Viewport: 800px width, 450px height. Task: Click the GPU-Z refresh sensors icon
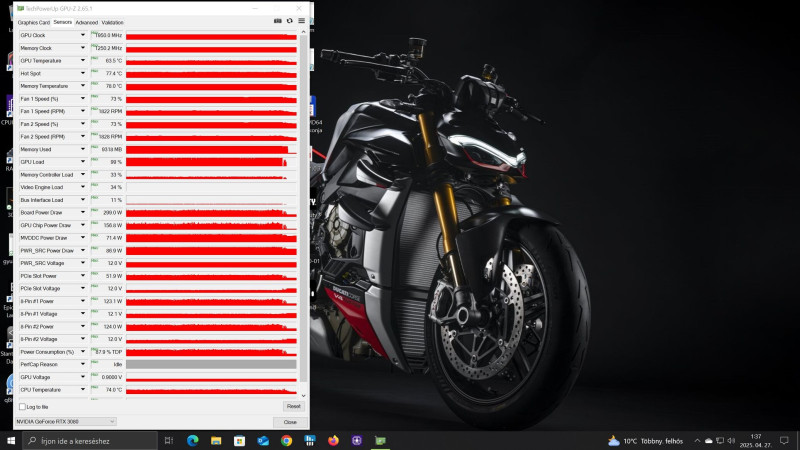[x=289, y=21]
